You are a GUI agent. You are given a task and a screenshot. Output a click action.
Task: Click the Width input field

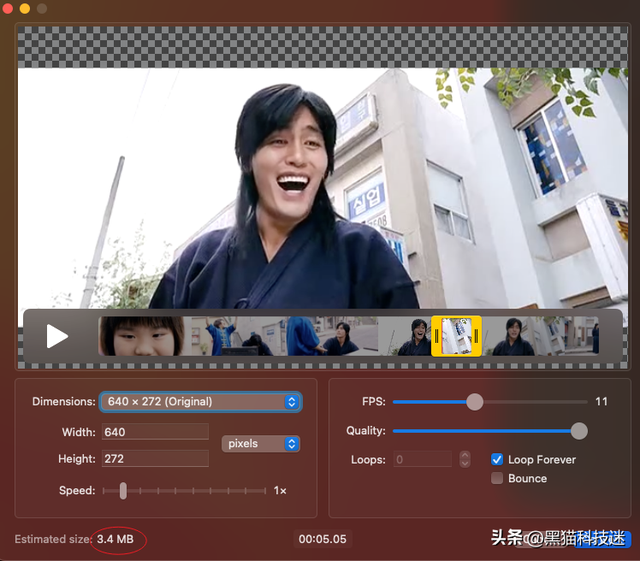pyautogui.click(x=154, y=432)
